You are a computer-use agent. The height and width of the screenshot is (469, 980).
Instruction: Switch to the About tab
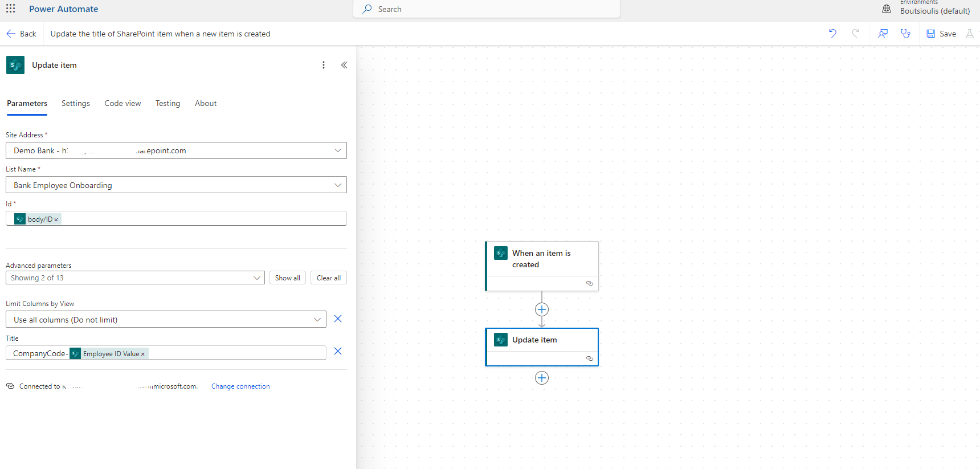point(206,103)
